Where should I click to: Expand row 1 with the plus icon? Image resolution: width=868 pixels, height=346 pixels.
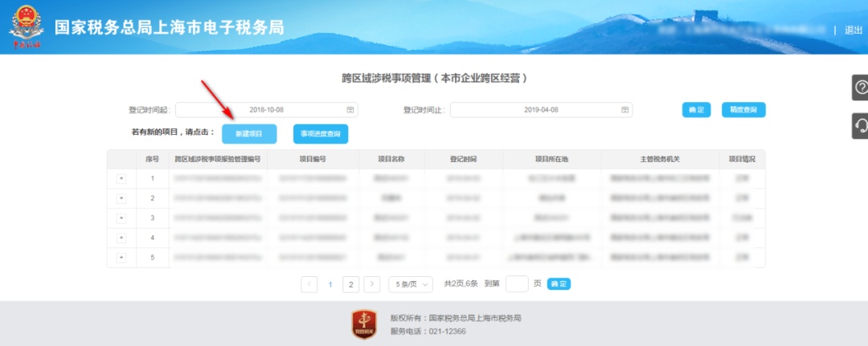(x=121, y=178)
